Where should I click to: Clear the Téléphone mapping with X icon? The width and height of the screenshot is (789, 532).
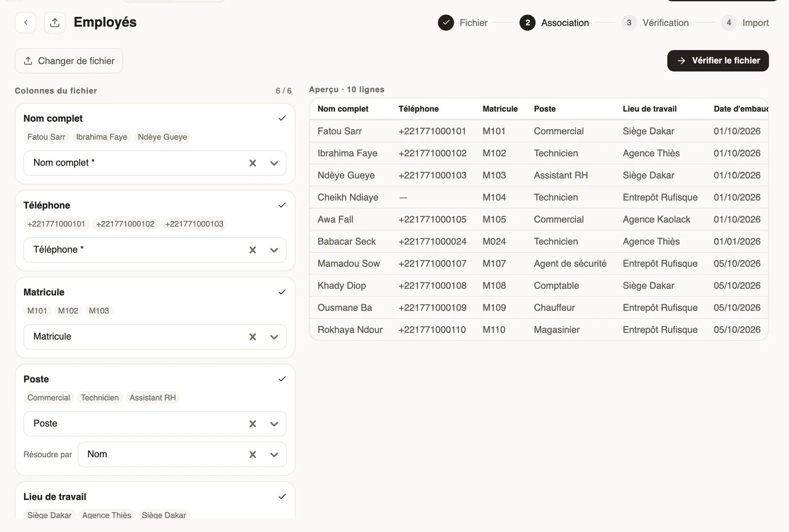[252, 250]
